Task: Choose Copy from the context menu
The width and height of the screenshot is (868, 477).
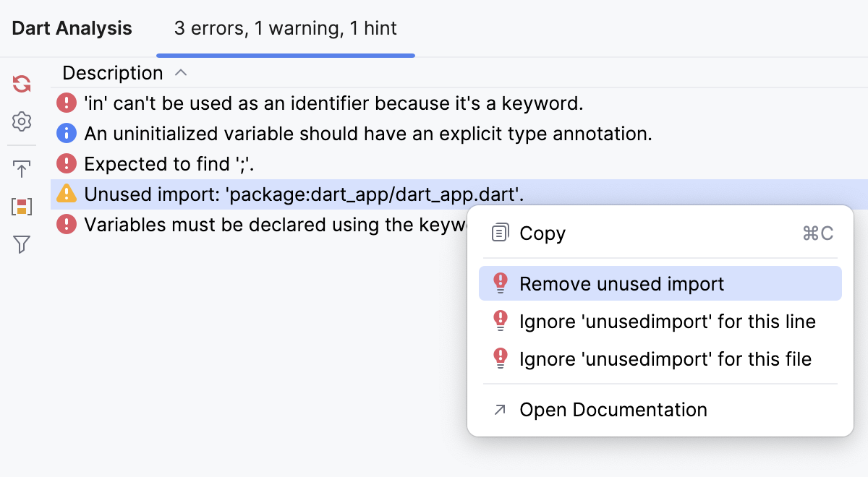Action: coord(542,233)
